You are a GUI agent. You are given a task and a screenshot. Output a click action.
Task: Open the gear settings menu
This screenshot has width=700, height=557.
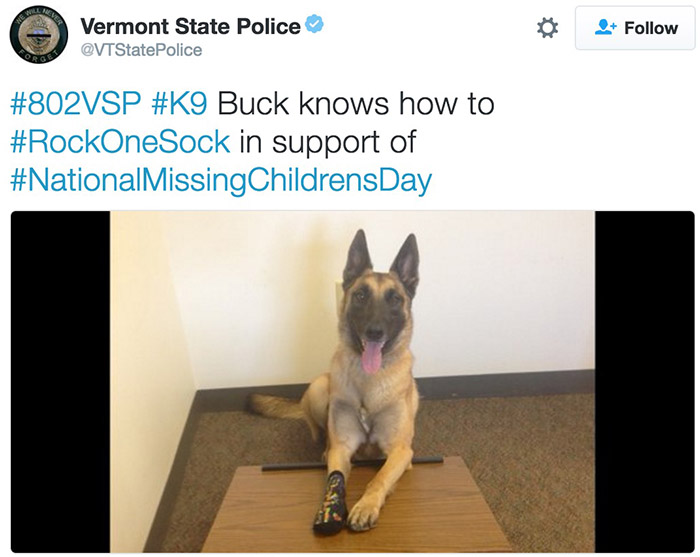(547, 28)
